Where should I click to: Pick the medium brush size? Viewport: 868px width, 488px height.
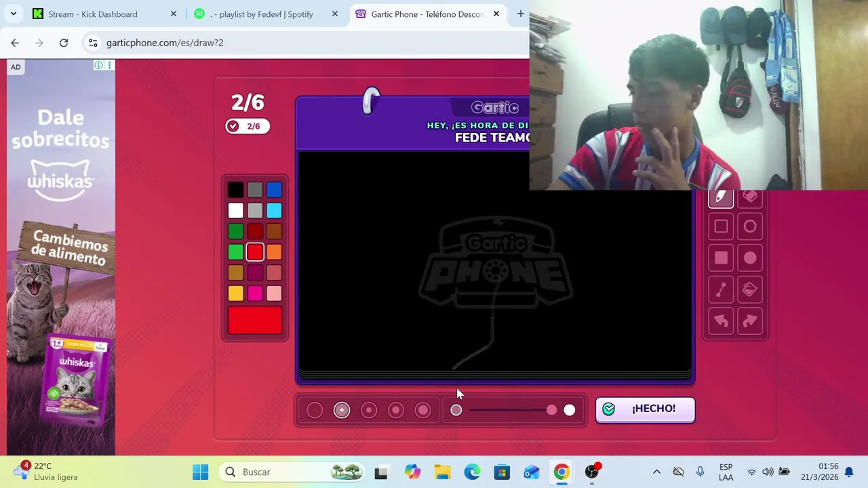coord(369,410)
